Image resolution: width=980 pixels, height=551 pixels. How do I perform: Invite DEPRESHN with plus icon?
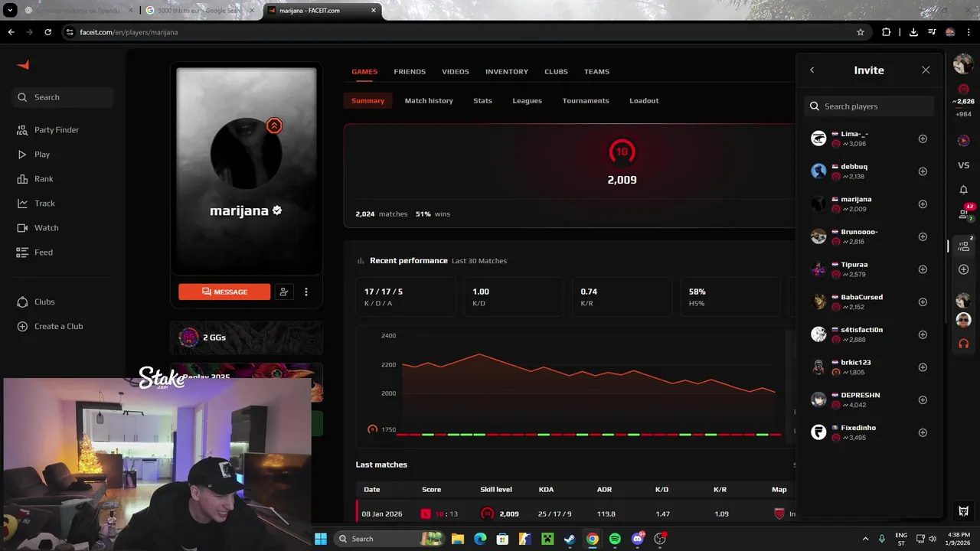[x=923, y=399]
